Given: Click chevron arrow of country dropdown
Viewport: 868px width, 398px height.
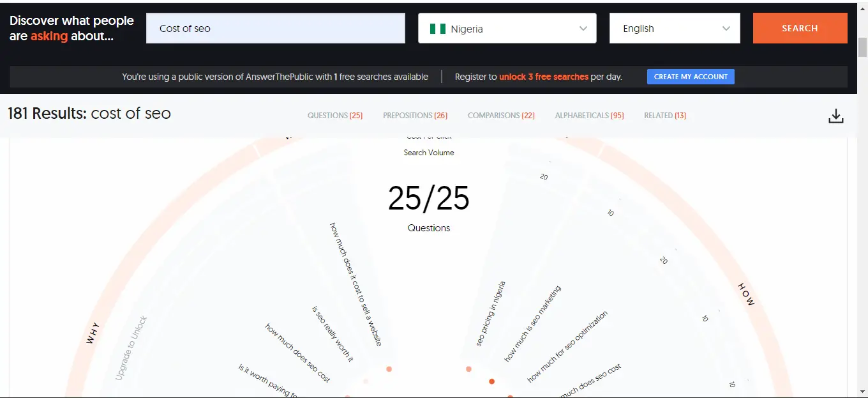Looking at the screenshot, I should [x=583, y=29].
